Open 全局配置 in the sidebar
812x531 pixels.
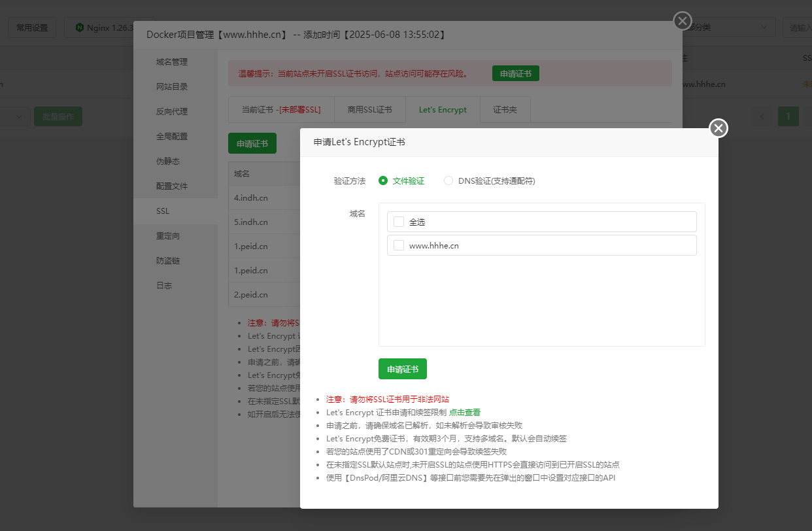point(175,137)
